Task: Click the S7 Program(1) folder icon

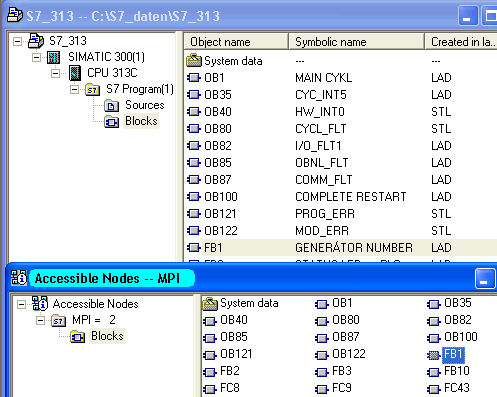Action: coord(92,90)
